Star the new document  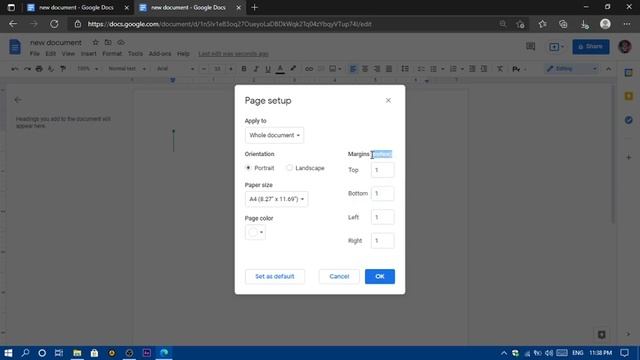(x=96, y=42)
